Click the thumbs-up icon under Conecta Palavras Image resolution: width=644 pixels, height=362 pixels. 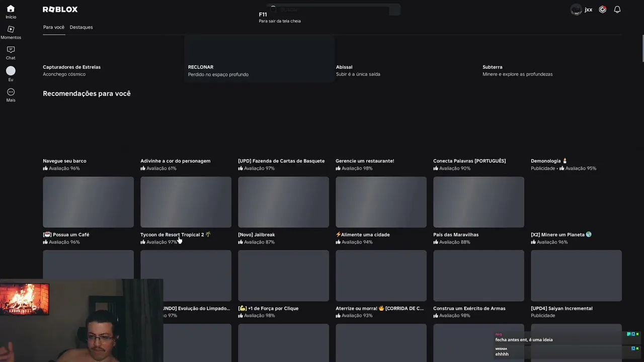point(436,168)
